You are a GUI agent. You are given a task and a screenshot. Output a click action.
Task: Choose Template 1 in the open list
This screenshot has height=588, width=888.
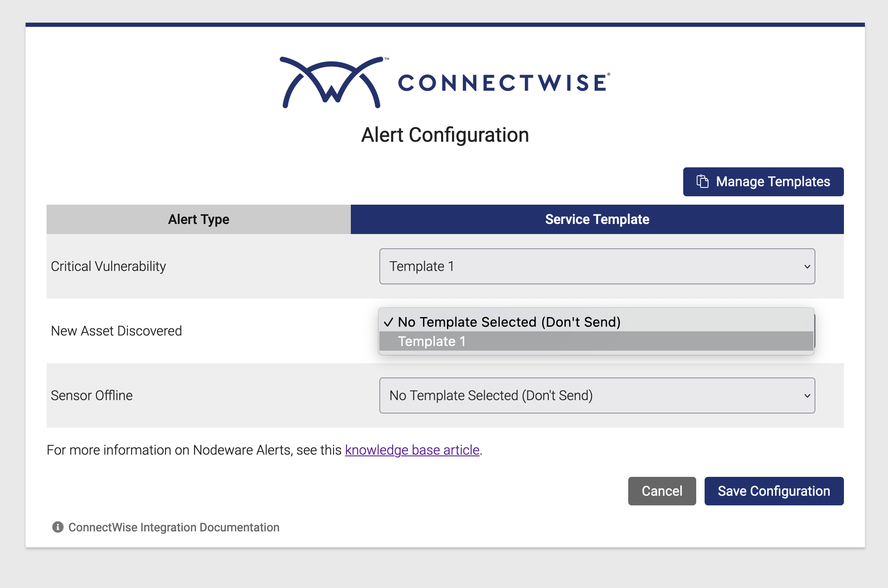pyautogui.click(x=432, y=341)
